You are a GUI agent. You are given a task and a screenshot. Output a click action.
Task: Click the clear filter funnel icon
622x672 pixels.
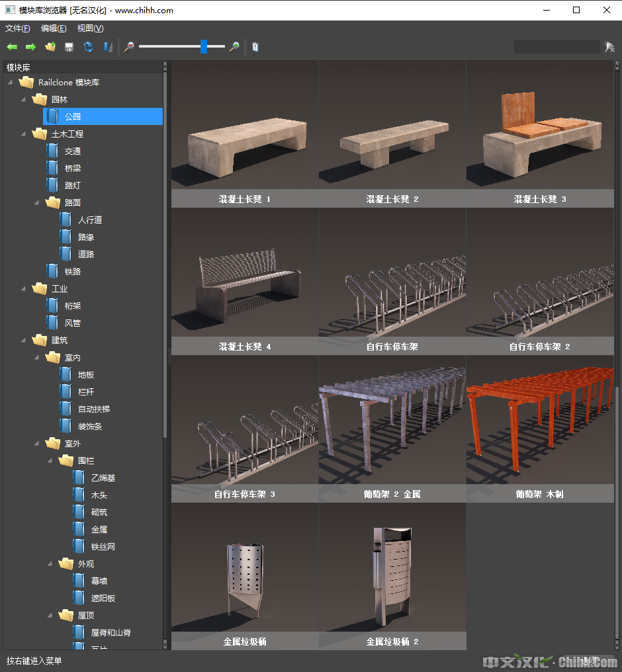[x=609, y=47]
